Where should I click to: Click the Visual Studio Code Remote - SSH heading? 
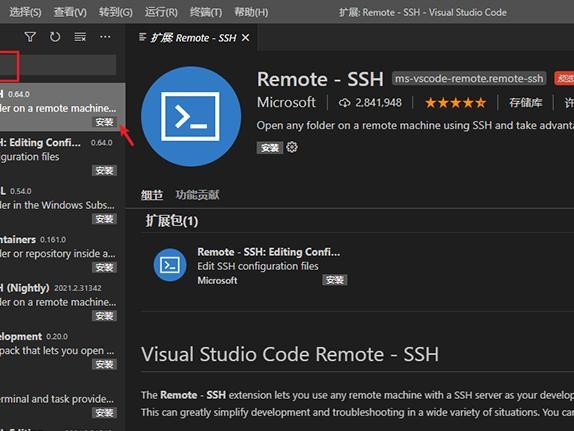coord(290,354)
